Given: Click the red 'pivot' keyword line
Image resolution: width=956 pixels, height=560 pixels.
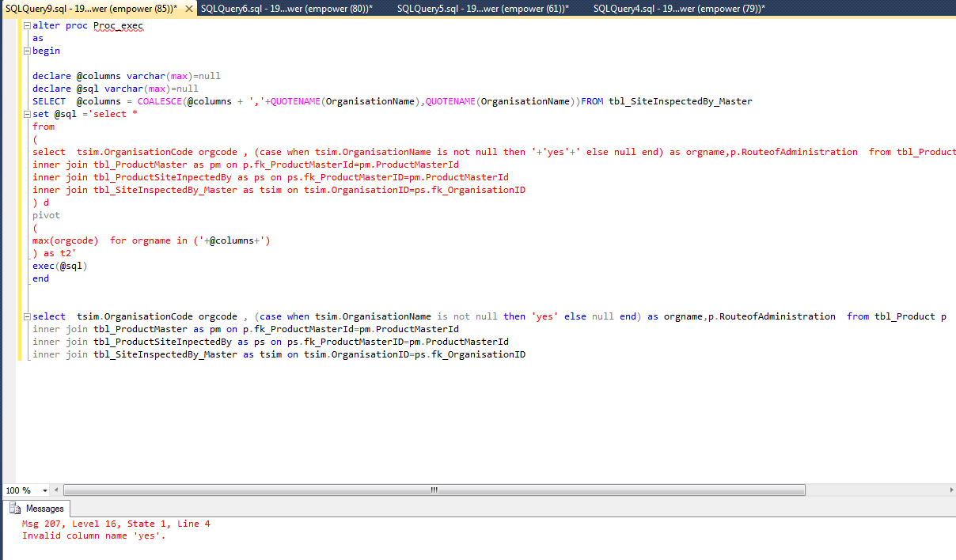Looking at the screenshot, I should [46, 215].
